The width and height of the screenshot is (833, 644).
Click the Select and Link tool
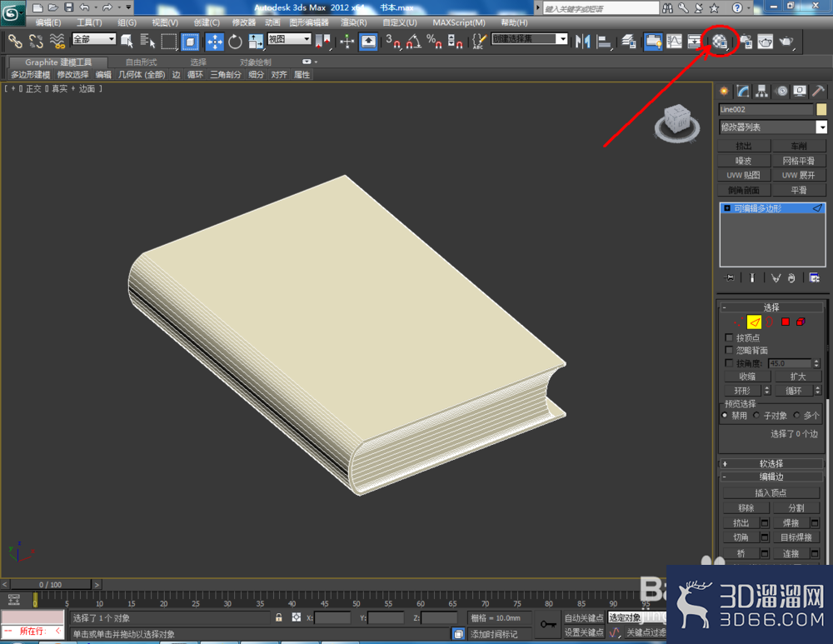coord(15,41)
